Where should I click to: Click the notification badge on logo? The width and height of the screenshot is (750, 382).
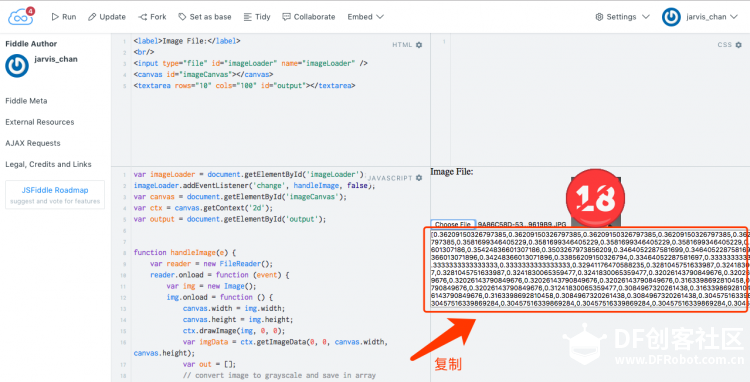pyautogui.click(x=30, y=11)
